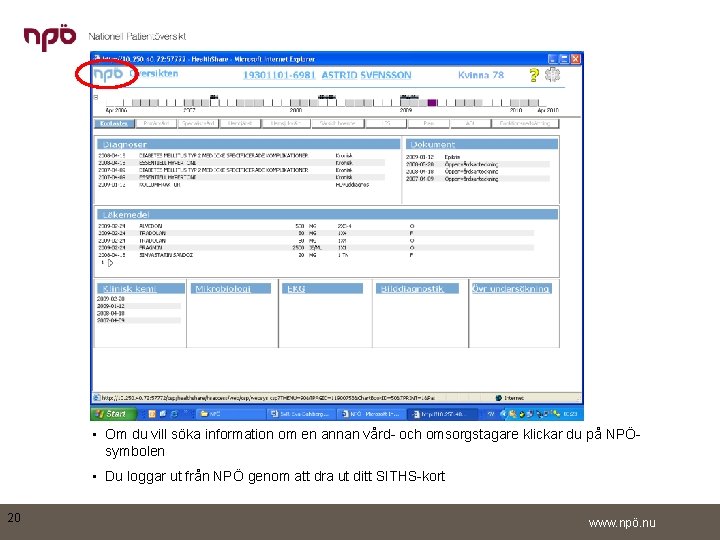Collapse the timeline using the small minus box
Screen dimensions: 720x540
[x=96, y=97]
